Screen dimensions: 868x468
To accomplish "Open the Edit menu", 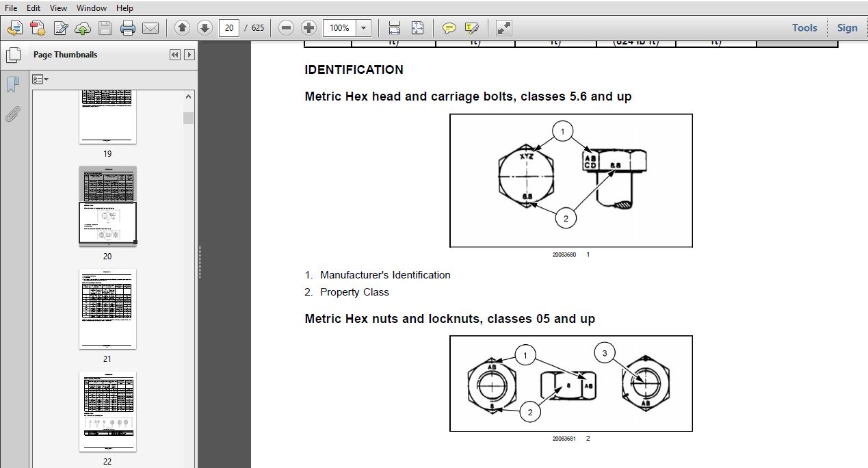I will (x=33, y=8).
